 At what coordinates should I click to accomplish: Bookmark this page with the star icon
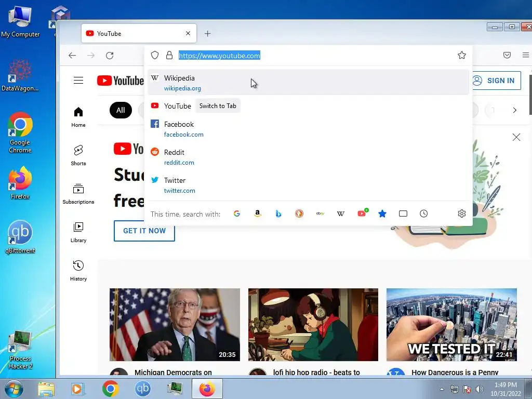[461, 55]
